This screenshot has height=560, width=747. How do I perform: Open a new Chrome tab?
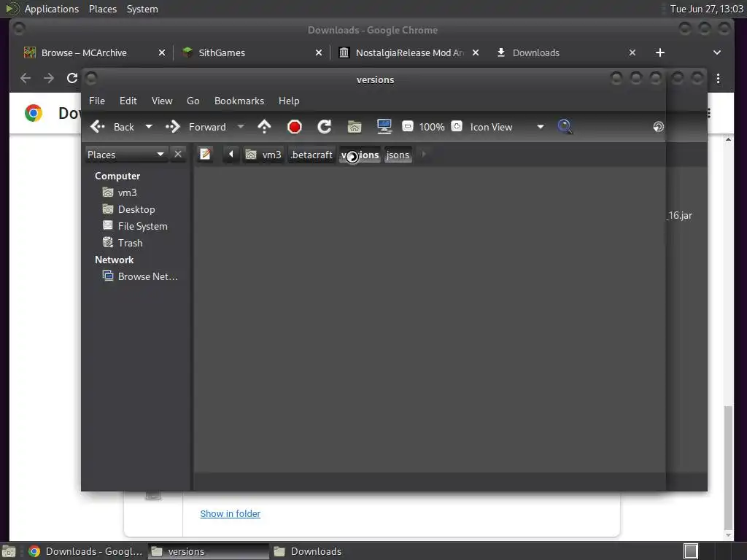click(x=659, y=52)
